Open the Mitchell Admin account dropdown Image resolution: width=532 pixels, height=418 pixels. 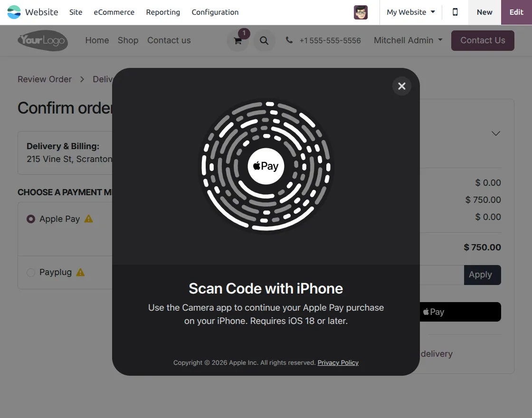click(x=407, y=40)
